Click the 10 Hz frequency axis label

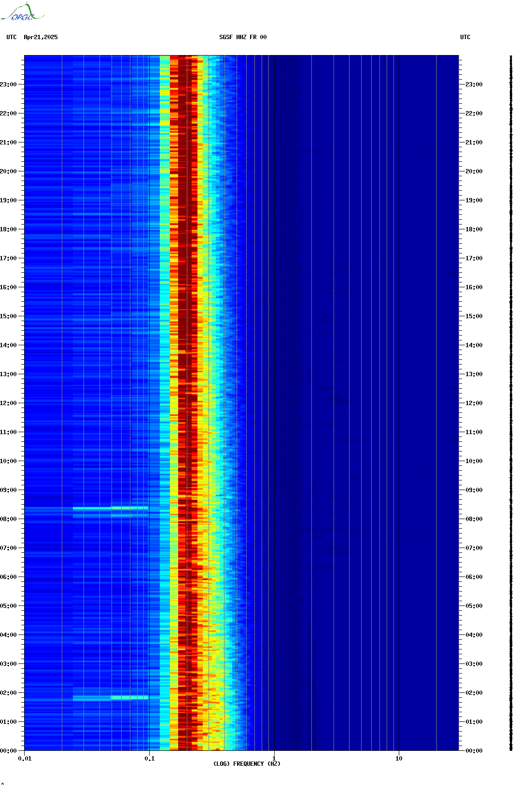coord(399,759)
